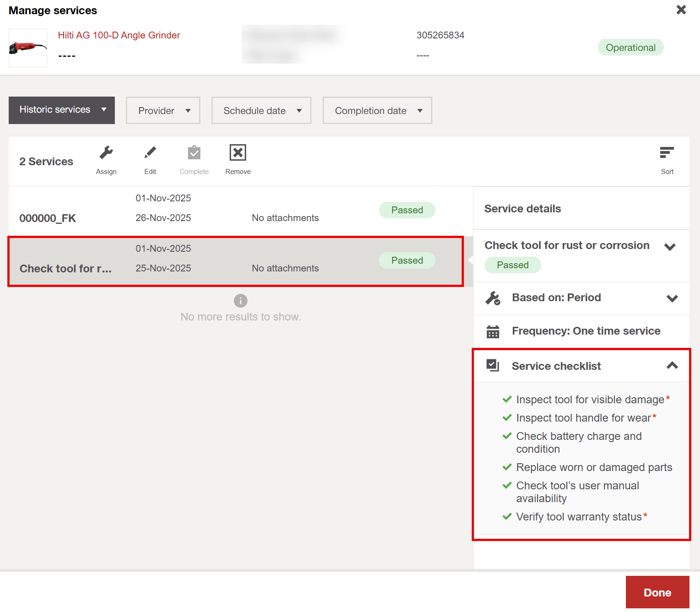
Task: Close the Manage services dialog
Action: click(x=681, y=10)
